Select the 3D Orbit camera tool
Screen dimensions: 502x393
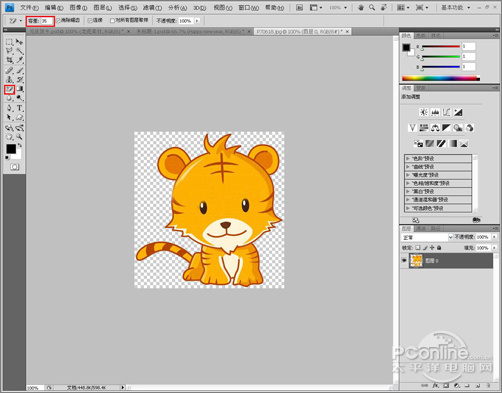coord(20,128)
